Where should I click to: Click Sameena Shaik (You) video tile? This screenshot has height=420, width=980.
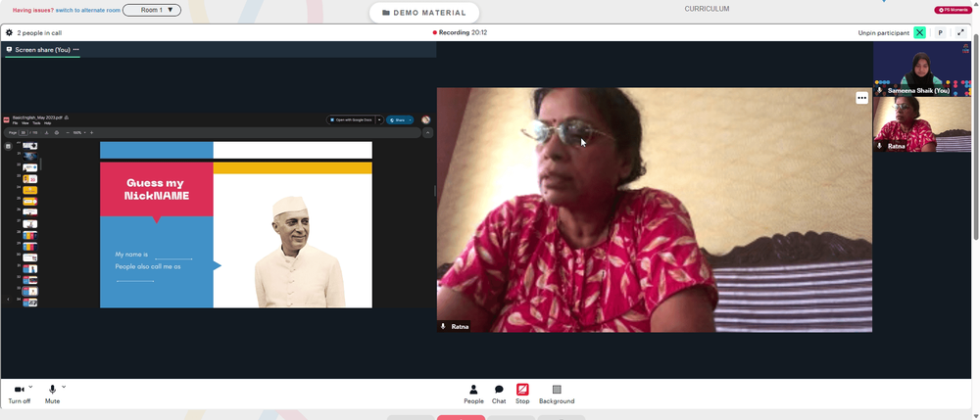(x=922, y=69)
